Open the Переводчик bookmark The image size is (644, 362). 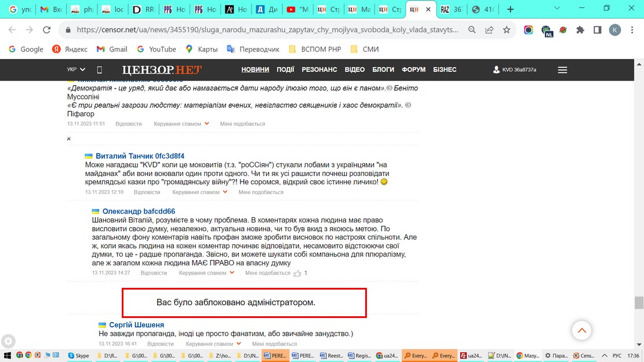point(253,49)
